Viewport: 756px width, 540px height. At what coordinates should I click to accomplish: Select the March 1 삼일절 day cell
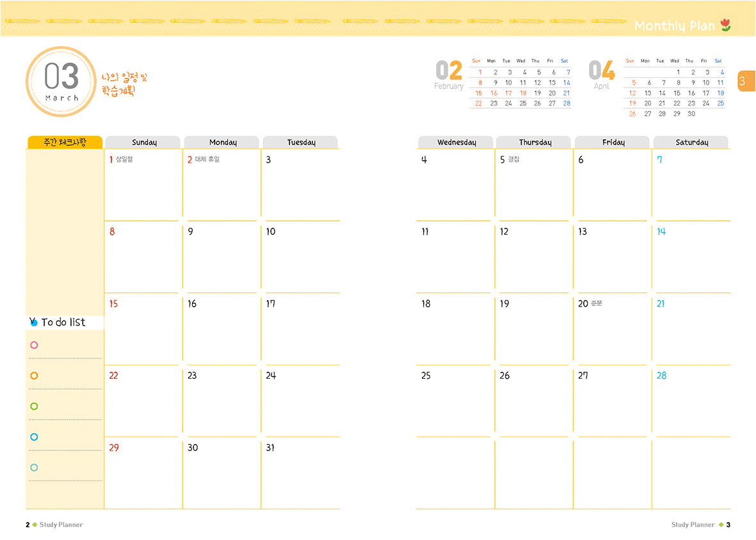coord(143,184)
